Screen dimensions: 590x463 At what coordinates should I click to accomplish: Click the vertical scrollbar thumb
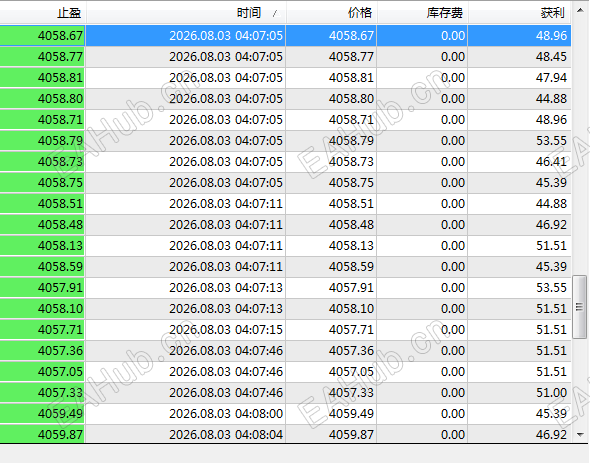coord(579,307)
